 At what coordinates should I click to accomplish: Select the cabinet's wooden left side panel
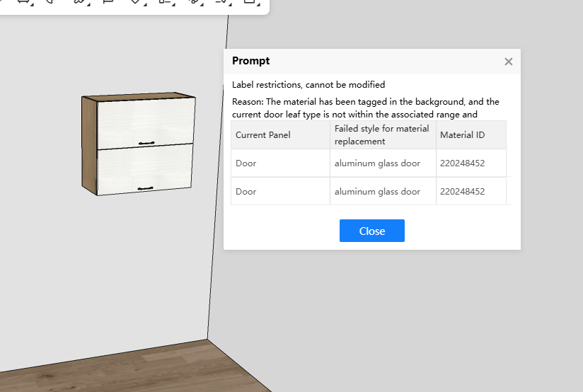click(88, 144)
